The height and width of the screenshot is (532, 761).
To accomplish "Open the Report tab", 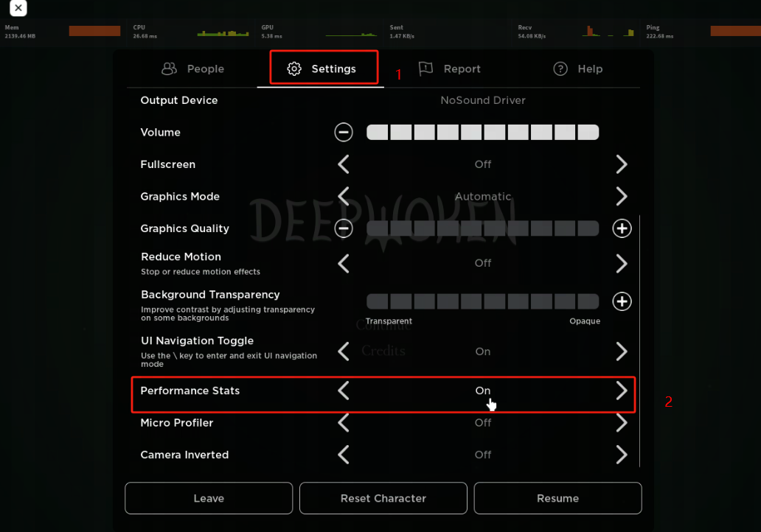I will pos(449,69).
